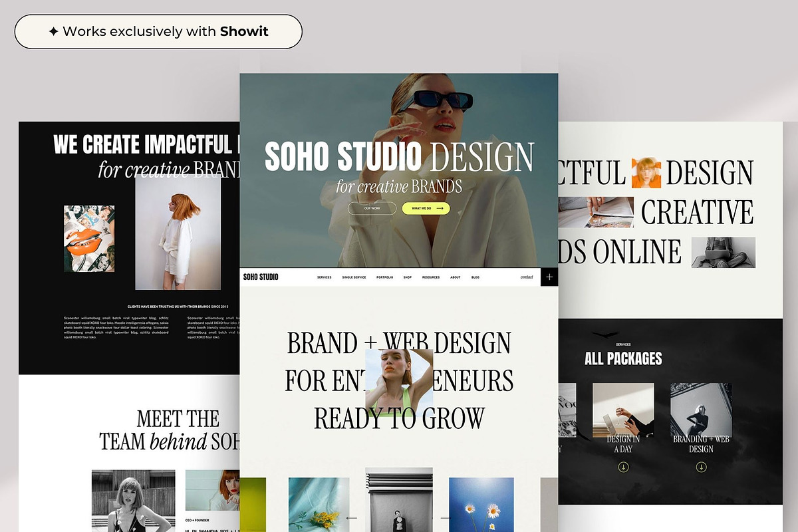Click the DESIGN IN A DAY label
The height and width of the screenshot is (532, 798).
click(x=623, y=444)
